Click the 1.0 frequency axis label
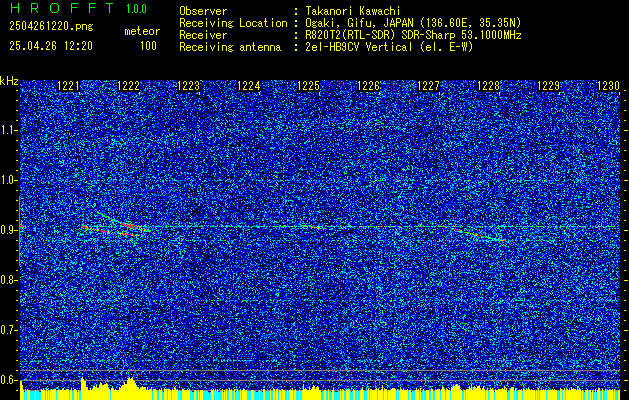The width and height of the screenshot is (629, 400). coord(8,181)
